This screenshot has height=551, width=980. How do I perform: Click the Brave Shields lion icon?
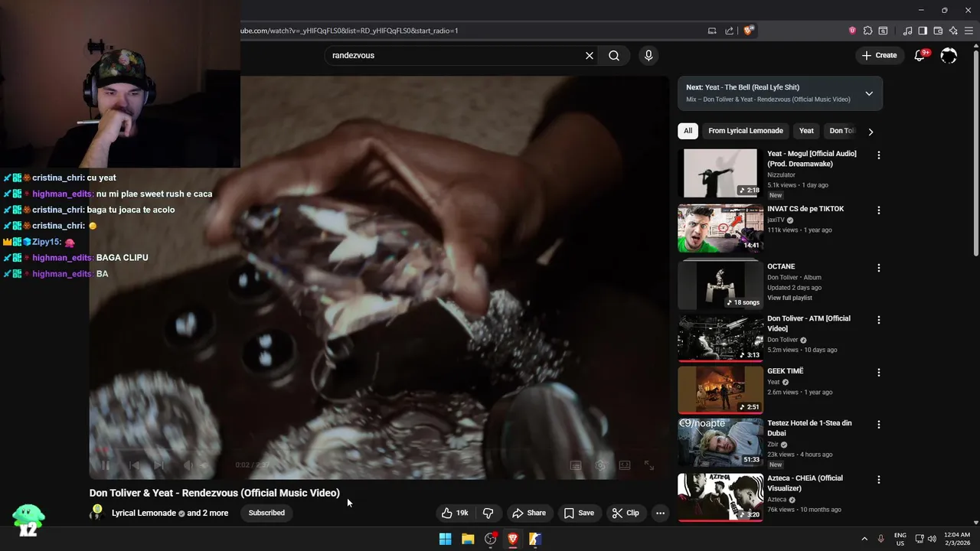tap(748, 31)
